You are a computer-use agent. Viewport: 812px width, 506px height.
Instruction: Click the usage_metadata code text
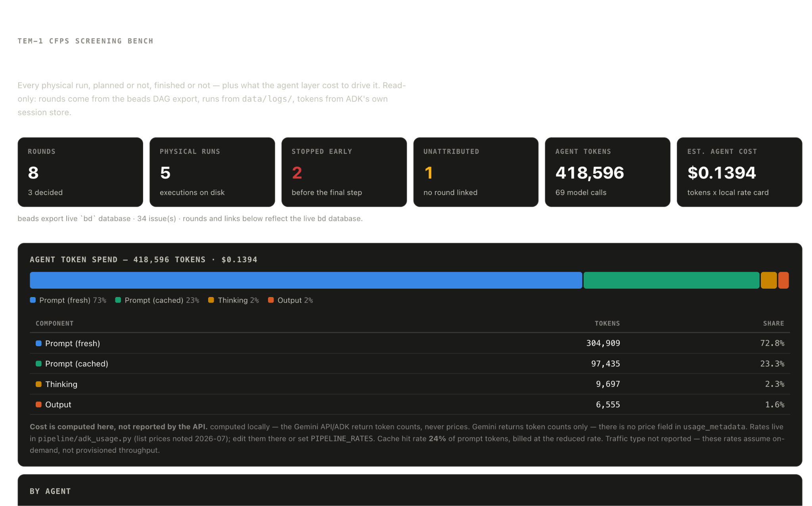tap(714, 427)
